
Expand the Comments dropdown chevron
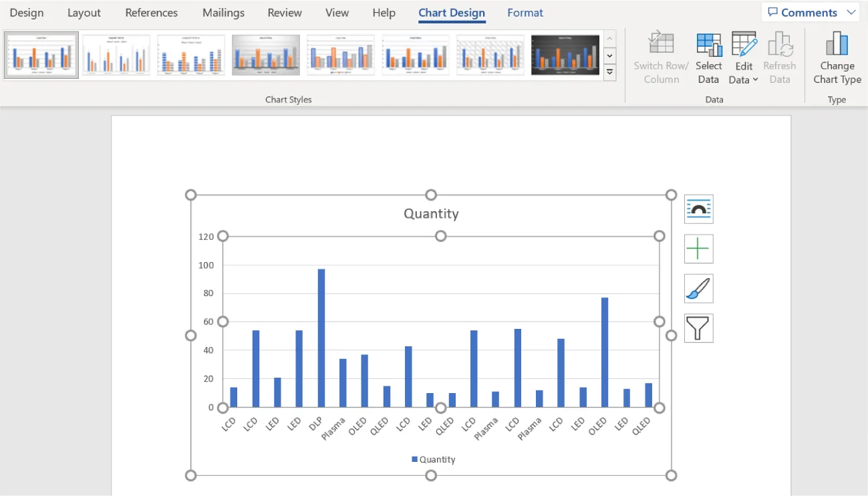click(851, 12)
